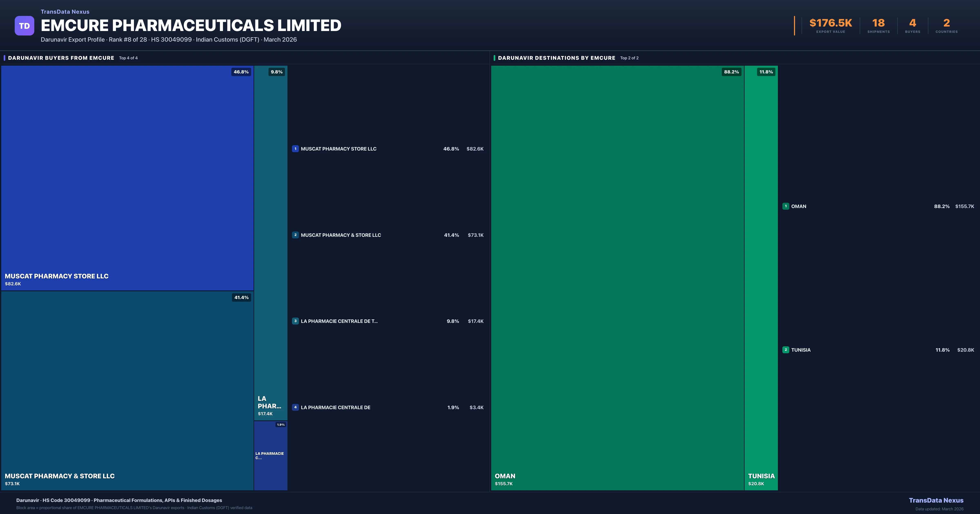Click the 46.8% percentage badge on treemap
Screen dimensions: 980x514
(x=241, y=72)
